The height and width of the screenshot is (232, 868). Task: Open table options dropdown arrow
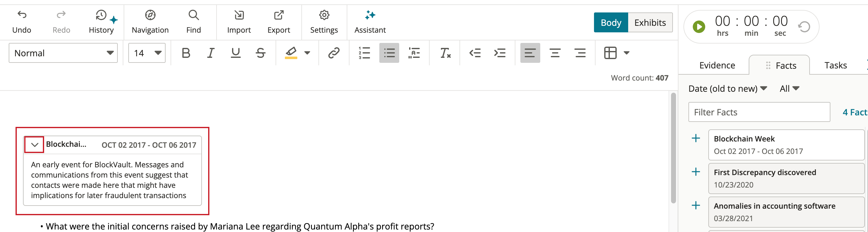(627, 53)
